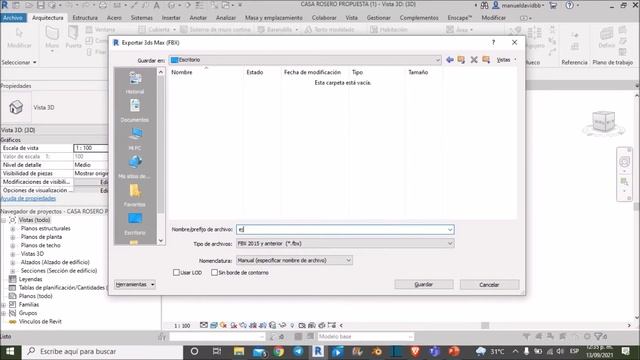Image resolution: width=640 pixels, height=360 pixels.
Task: Select the Puerta tool in the ribbon
Action: pyautogui.click(x=73, y=37)
